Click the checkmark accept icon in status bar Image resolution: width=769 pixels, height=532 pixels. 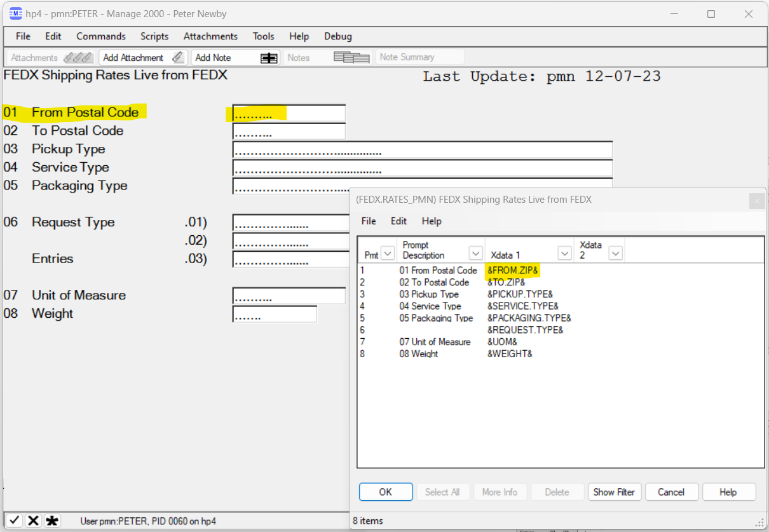click(15, 521)
